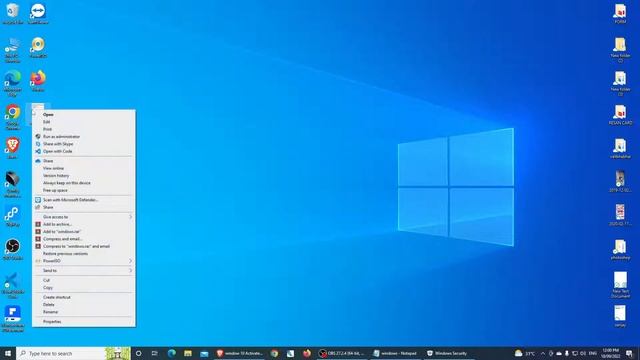This screenshot has width=640, height=360.
Task: Select Scan with Microsoft Defender
Action: click(84, 200)
